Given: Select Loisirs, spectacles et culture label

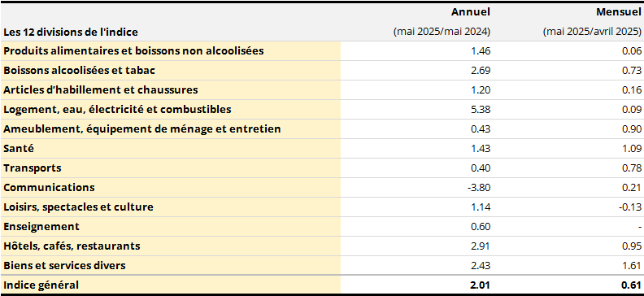Looking at the screenshot, I should pyautogui.click(x=78, y=207).
